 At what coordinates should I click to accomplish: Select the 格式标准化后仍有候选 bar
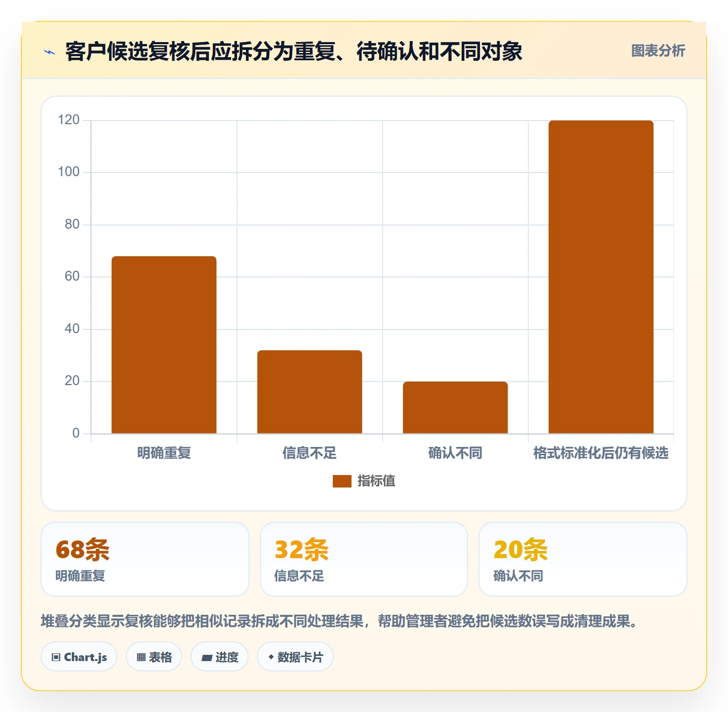click(x=601, y=277)
